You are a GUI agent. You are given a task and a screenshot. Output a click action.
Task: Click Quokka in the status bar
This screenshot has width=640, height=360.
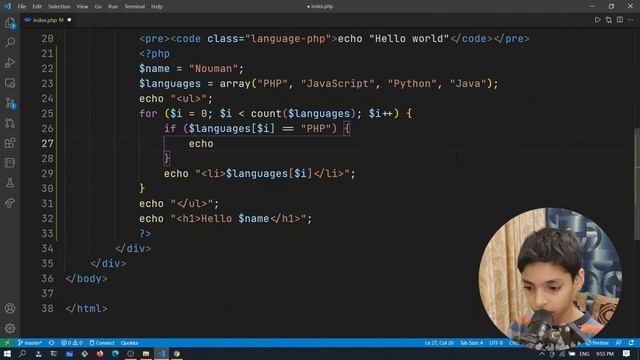coord(129,342)
